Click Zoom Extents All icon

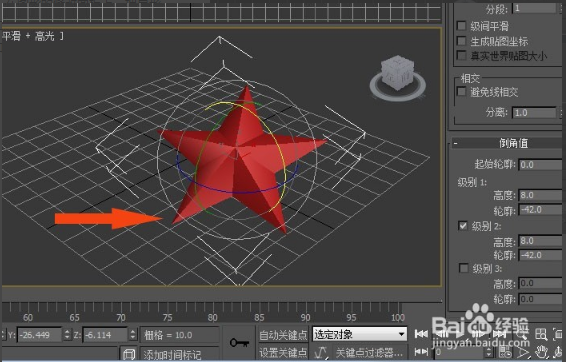(x=541, y=334)
